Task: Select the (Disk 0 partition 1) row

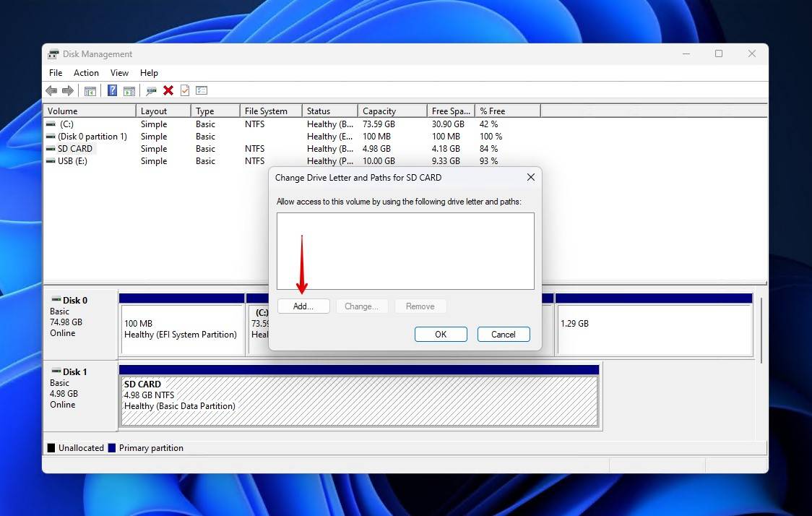Action: pyautogui.click(x=293, y=137)
